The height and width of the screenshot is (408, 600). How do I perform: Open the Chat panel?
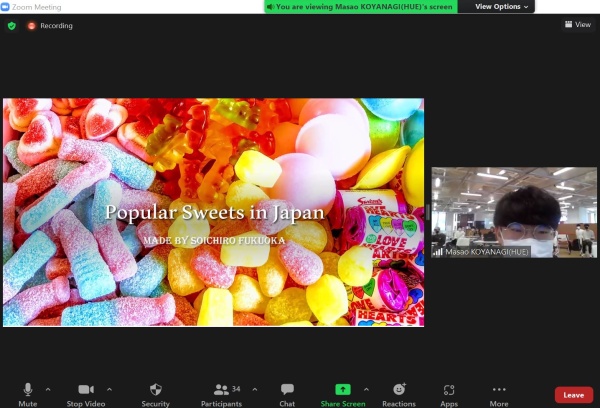click(287, 394)
